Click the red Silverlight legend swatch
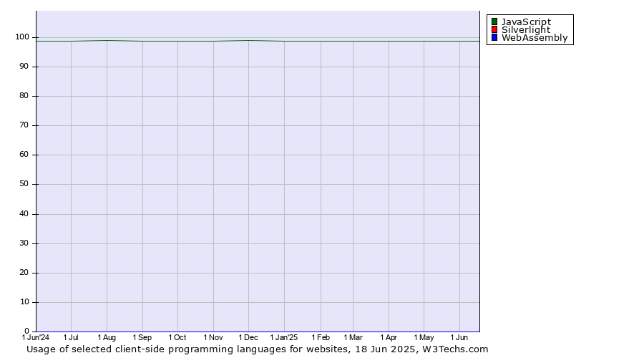This screenshot has width=644, height=358. tap(494, 29)
